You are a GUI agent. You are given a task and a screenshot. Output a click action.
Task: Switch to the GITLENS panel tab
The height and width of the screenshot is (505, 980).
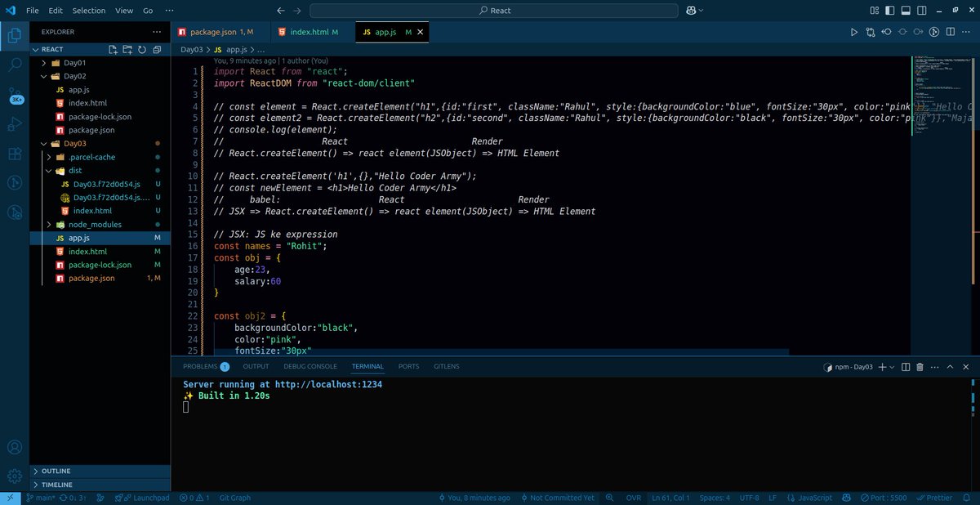click(x=447, y=367)
